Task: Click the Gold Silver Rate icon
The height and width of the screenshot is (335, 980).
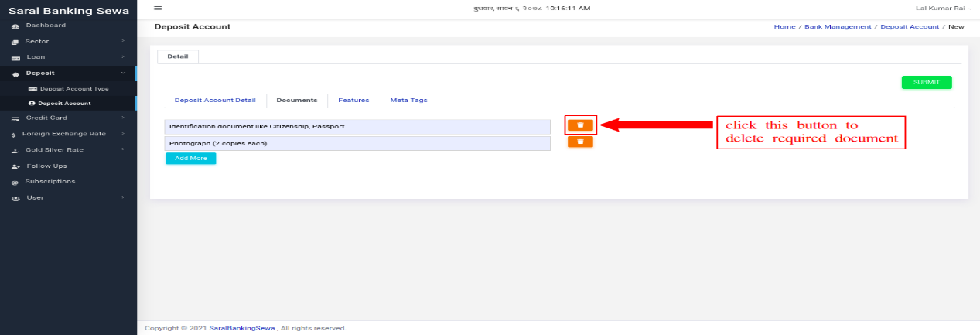Action: coord(15,150)
